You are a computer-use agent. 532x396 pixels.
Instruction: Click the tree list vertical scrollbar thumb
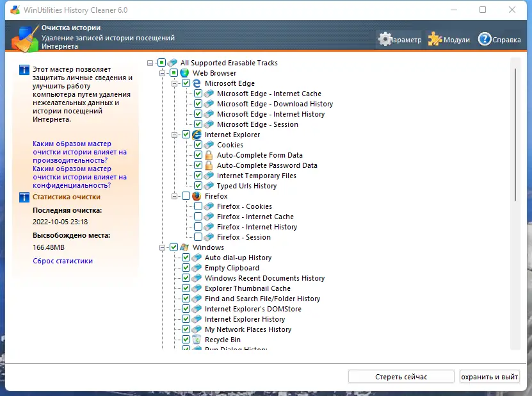point(515,135)
